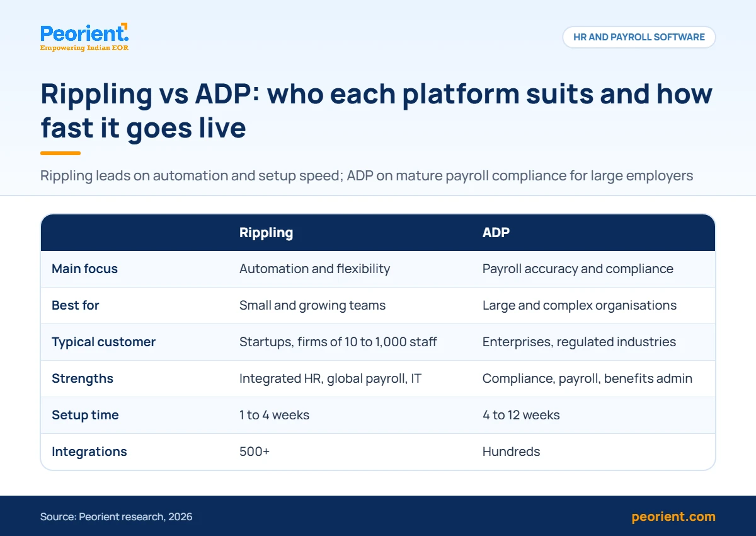The height and width of the screenshot is (536, 756).
Task: Click the cell 'Small and growing teams'
Action: pos(312,305)
